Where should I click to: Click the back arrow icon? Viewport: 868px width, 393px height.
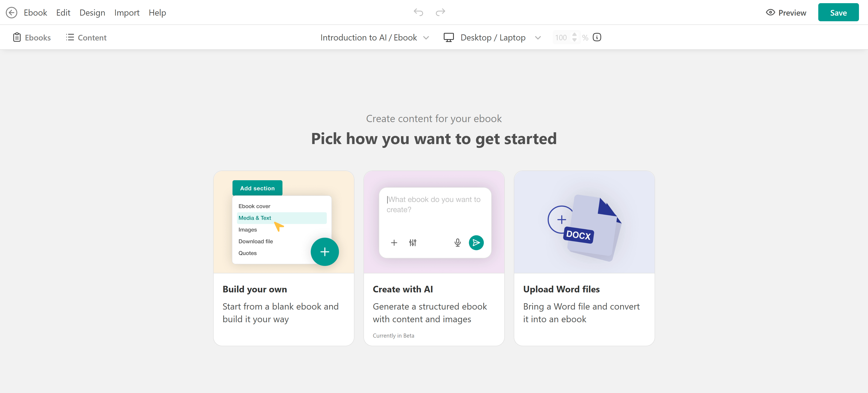click(12, 12)
